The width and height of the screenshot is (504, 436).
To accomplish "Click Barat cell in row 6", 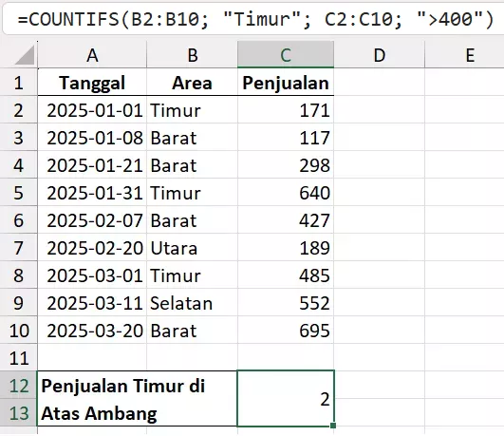I will tap(193, 220).
